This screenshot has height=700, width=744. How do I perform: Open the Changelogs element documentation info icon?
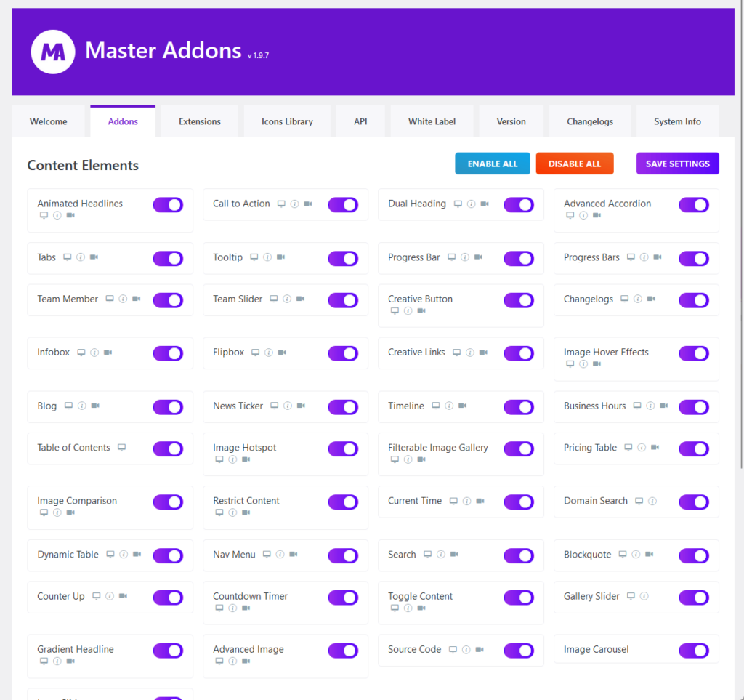coord(638,299)
